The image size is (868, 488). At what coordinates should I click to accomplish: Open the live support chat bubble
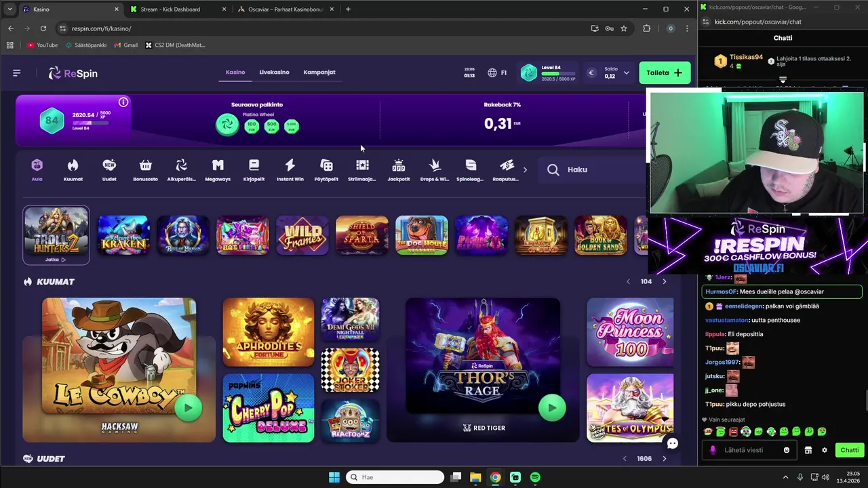point(672,443)
